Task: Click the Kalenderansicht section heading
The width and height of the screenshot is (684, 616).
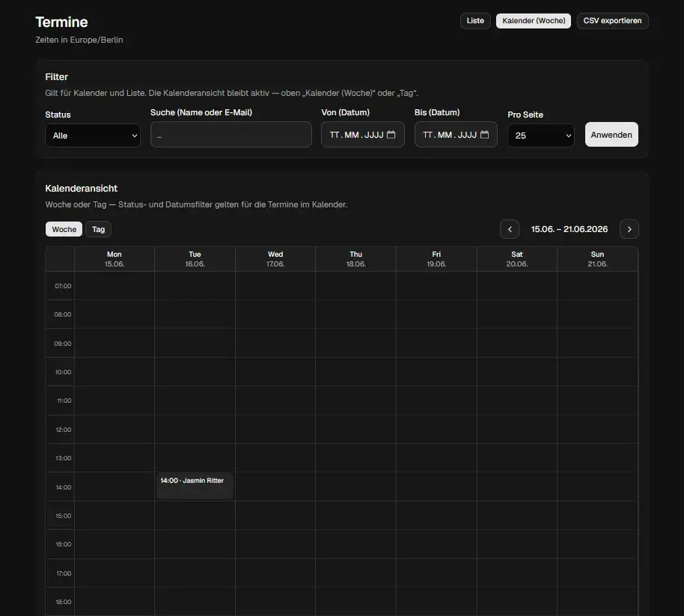Action: click(81, 189)
